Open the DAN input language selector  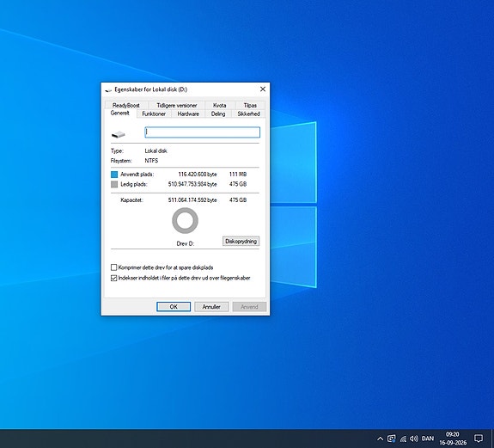(427, 439)
